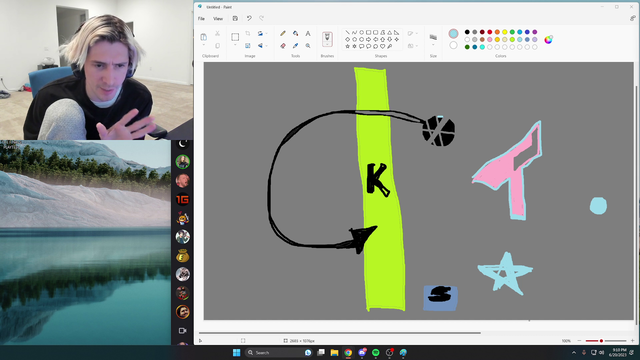Expand the Brushes dropdown arrow

[327, 44]
